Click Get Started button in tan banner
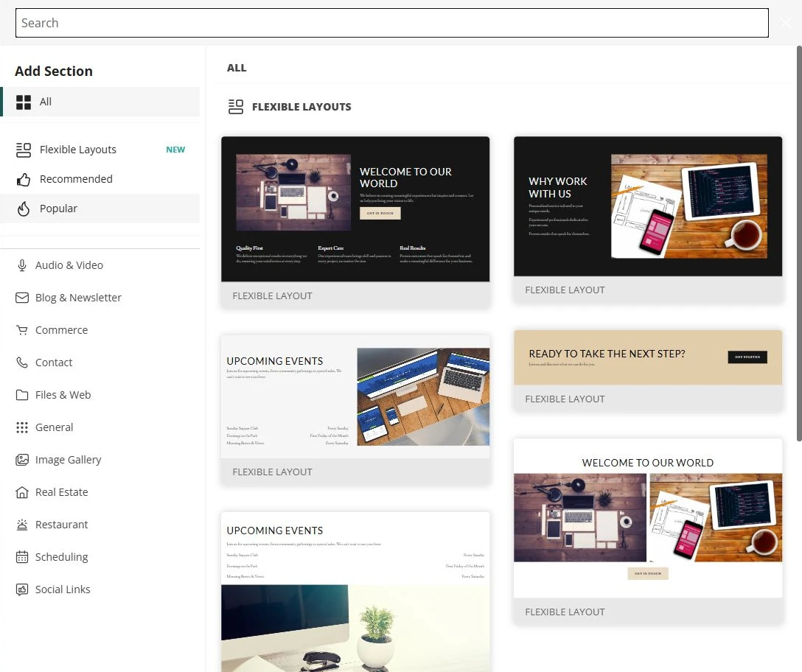Image resolution: width=802 pixels, height=672 pixels. point(747,357)
